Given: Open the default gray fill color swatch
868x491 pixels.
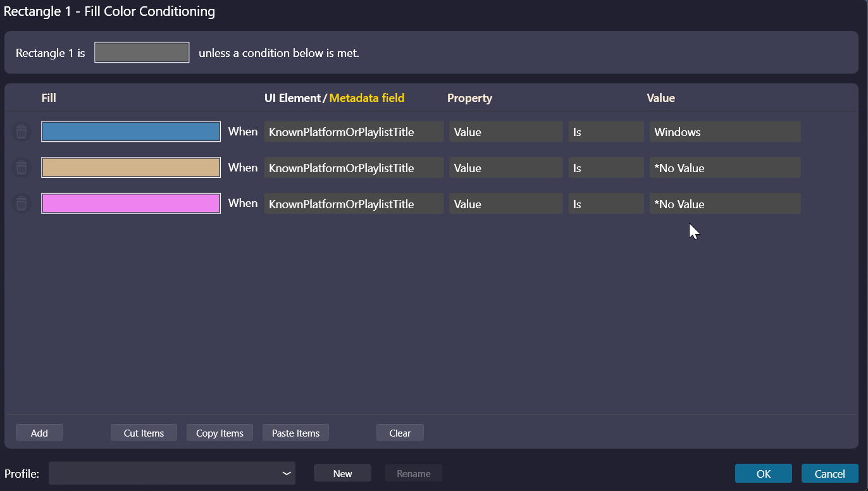Looking at the screenshot, I should pos(142,53).
